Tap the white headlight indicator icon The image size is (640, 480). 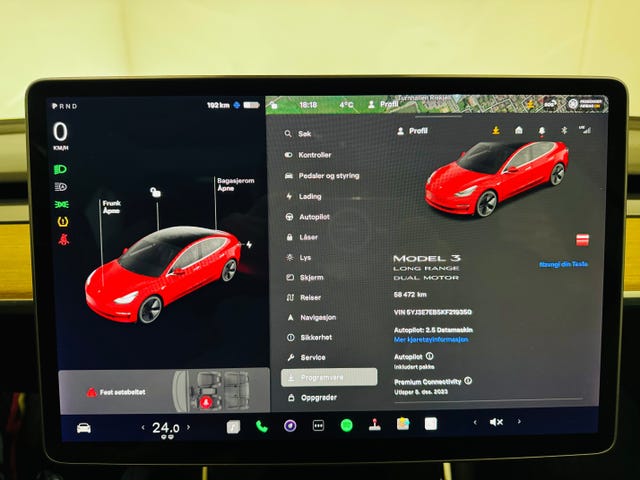pos(60,187)
